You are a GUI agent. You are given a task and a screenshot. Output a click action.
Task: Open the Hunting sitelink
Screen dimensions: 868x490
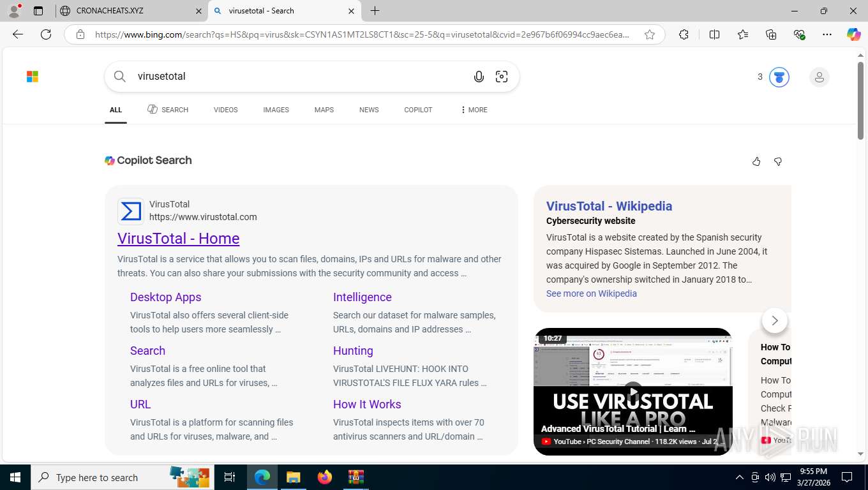click(x=353, y=351)
